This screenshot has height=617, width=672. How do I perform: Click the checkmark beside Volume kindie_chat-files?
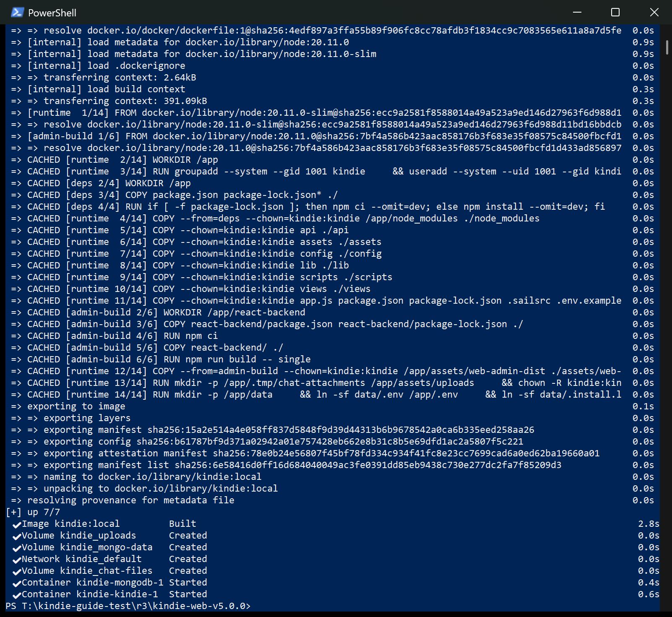pyautogui.click(x=17, y=571)
